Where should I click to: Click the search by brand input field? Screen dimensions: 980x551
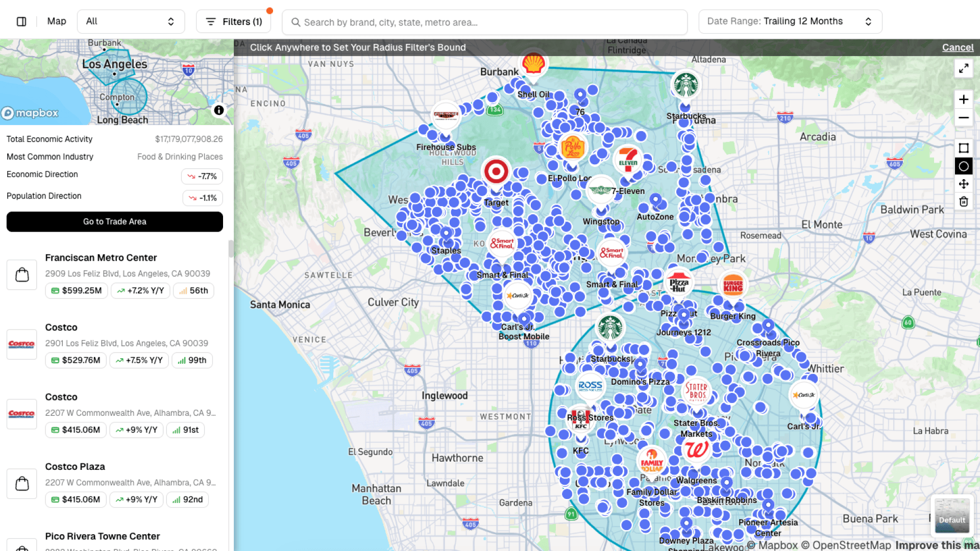coord(484,21)
